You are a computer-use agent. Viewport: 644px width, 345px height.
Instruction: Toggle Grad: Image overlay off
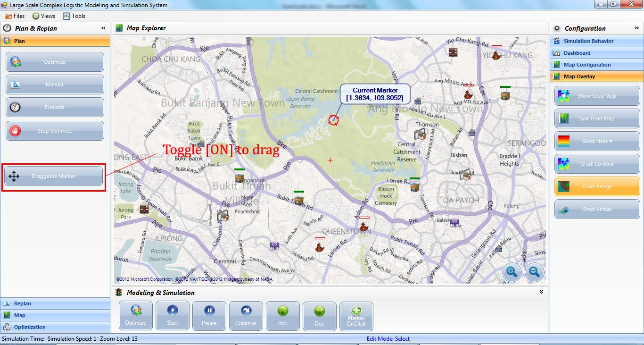[x=597, y=186]
